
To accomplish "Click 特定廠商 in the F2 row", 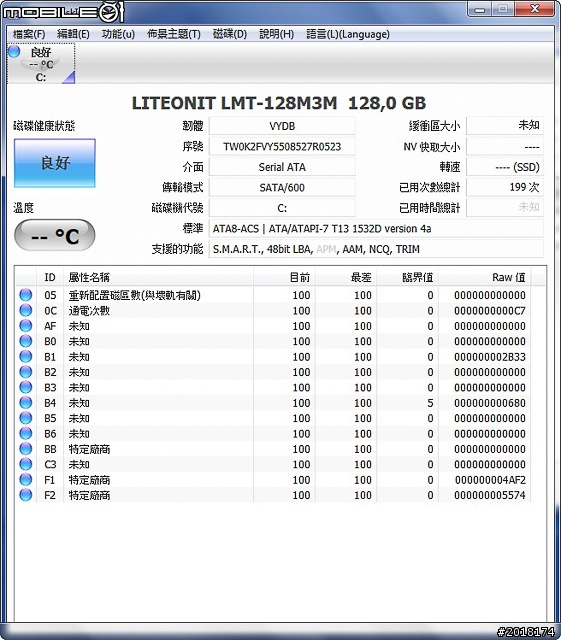I will click(89, 495).
